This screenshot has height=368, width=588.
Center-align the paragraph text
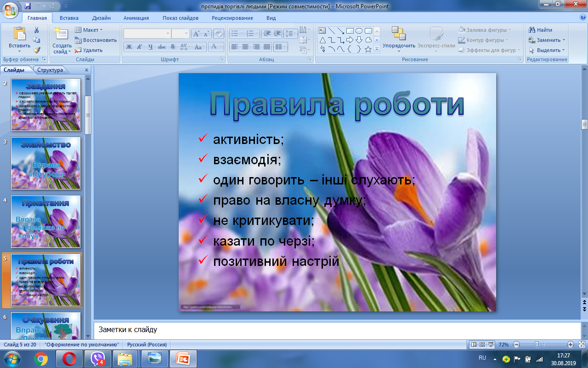pyautogui.click(x=245, y=47)
